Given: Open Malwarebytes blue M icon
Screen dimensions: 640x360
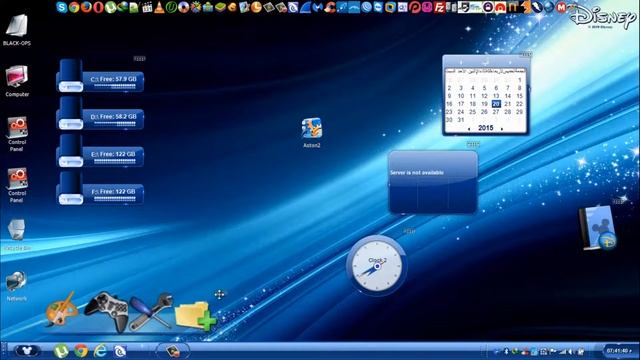Looking at the screenshot, I should pyautogui.click(x=317, y=7).
